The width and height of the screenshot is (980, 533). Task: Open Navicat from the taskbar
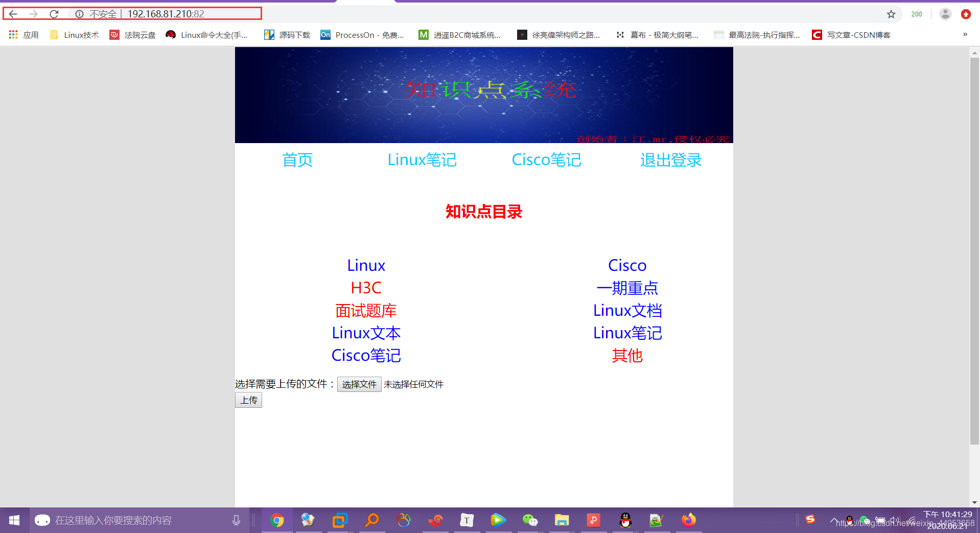click(404, 520)
